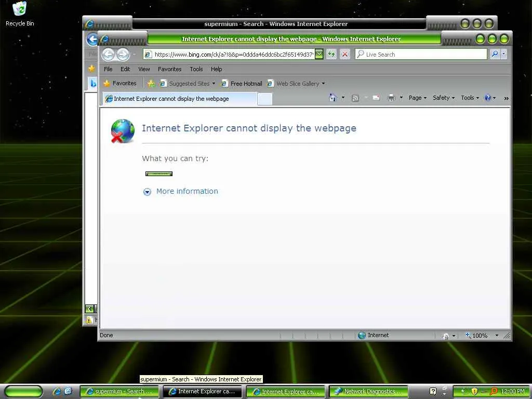Open the Print dropdown arrow
The width and height of the screenshot is (532, 399).
[x=401, y=98]
